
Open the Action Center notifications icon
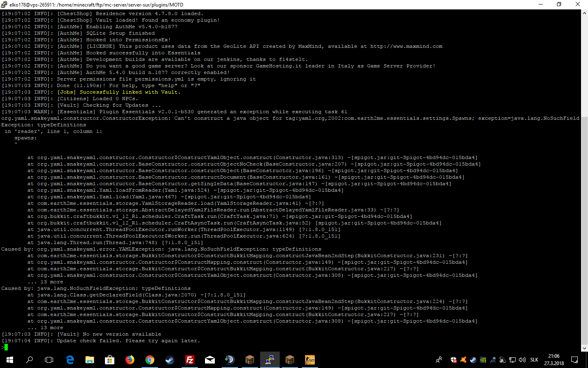pyautogui.click(x=575, y=360)
